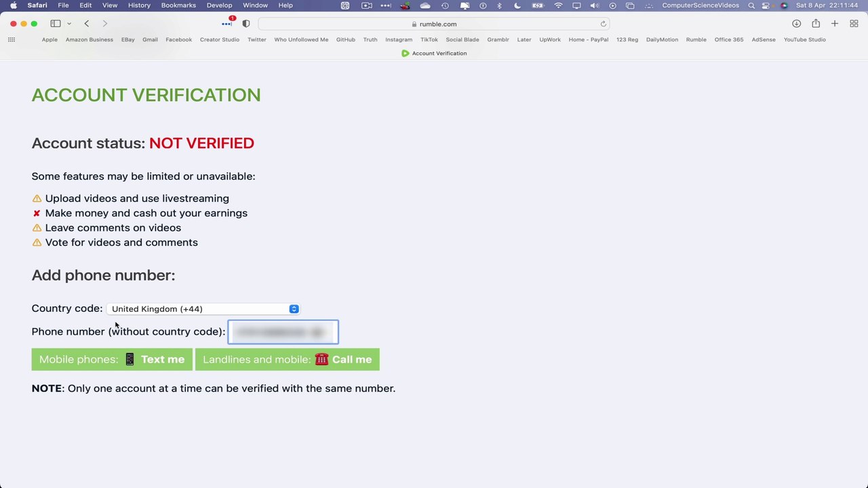The image size is (868, 488).
Task: Open the Apple bookmark
Action: point(50,39)
